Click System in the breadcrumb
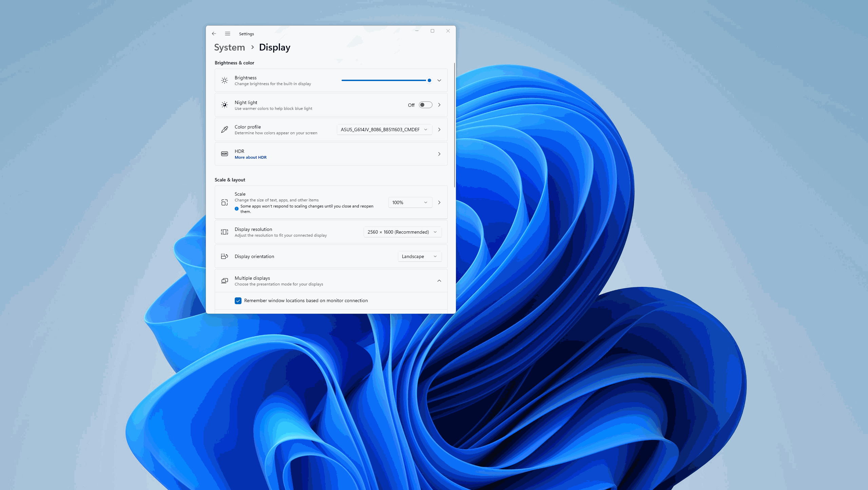Image resolution: width=868 pixels, height=490 pixels. [x=229, y=47]
